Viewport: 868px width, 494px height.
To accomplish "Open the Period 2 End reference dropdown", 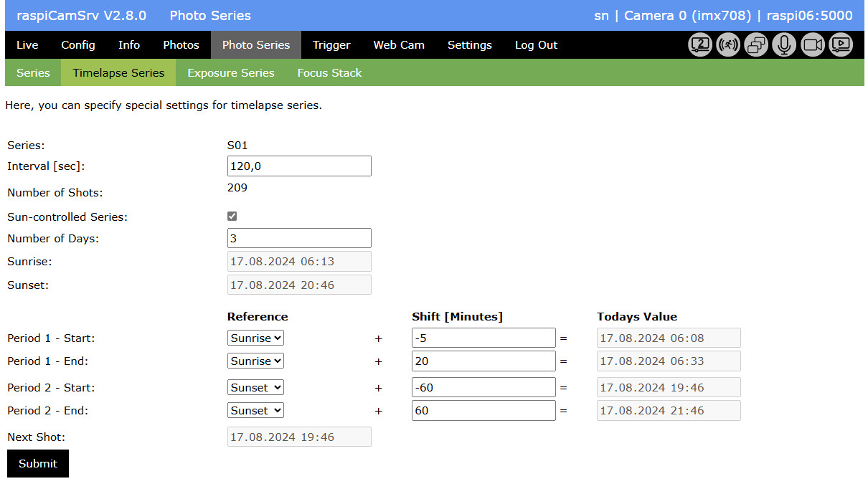I will click(x=255, y=411).
